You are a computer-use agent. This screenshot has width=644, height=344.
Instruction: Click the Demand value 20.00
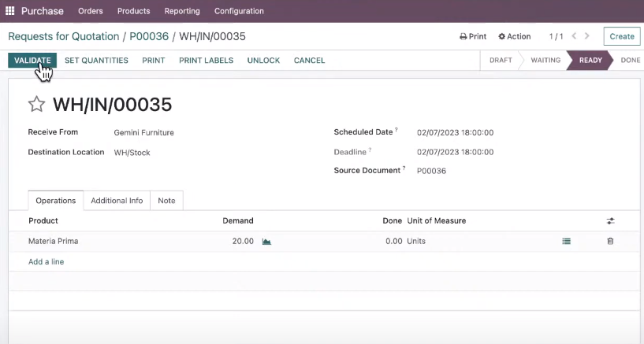(243, 241)
